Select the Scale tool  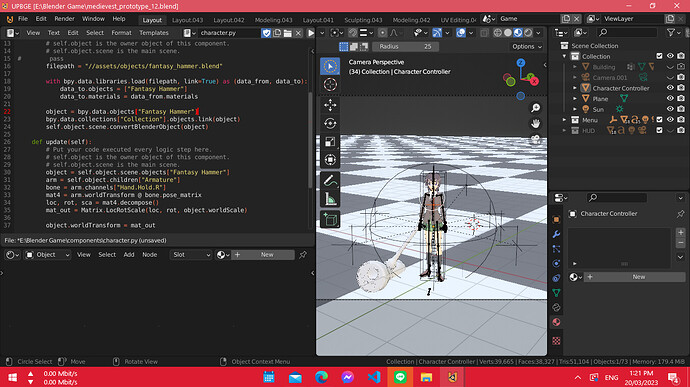tap(330, 141)
